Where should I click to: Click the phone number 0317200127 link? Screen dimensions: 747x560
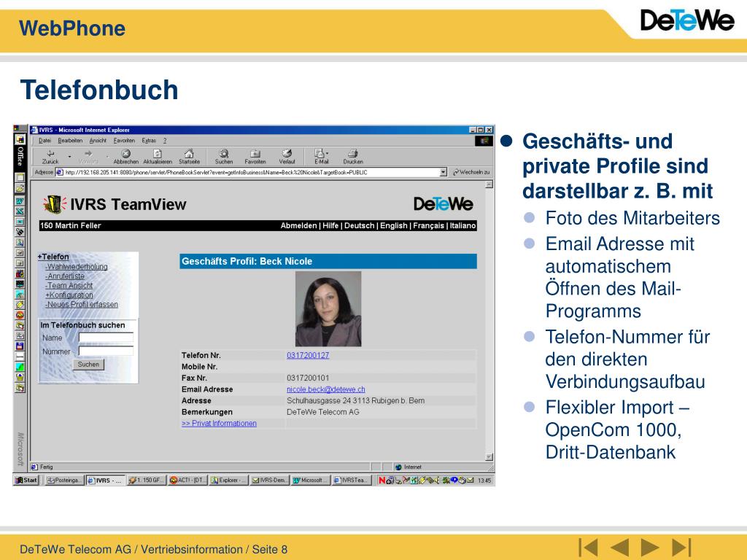[x=308, y=355]
